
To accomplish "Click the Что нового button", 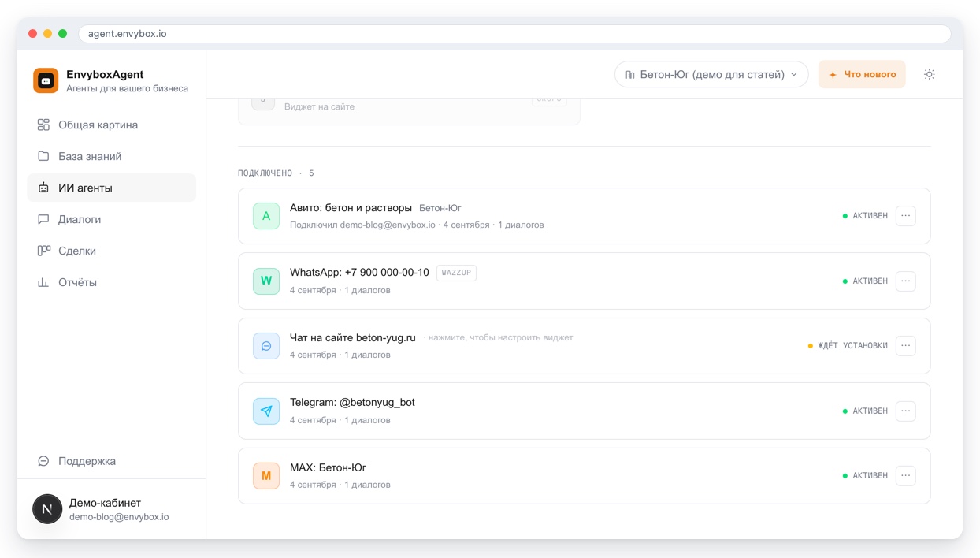I will (x=862, y=74).
